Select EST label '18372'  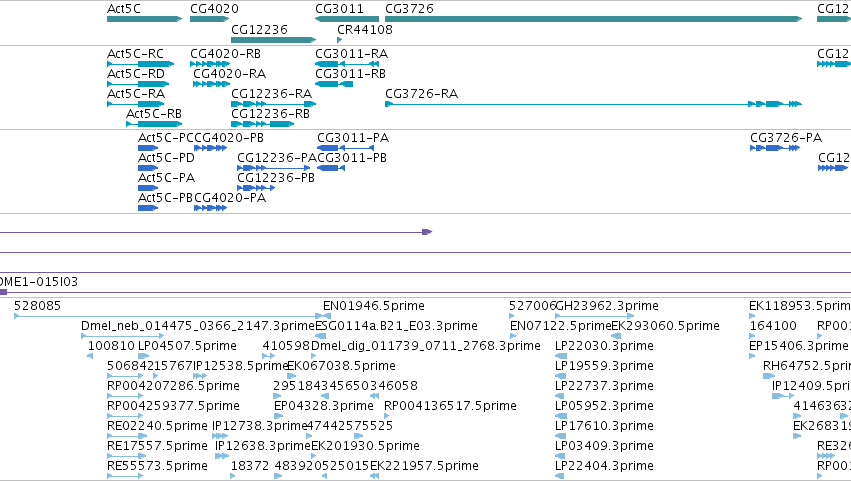(x=250, y=467)
